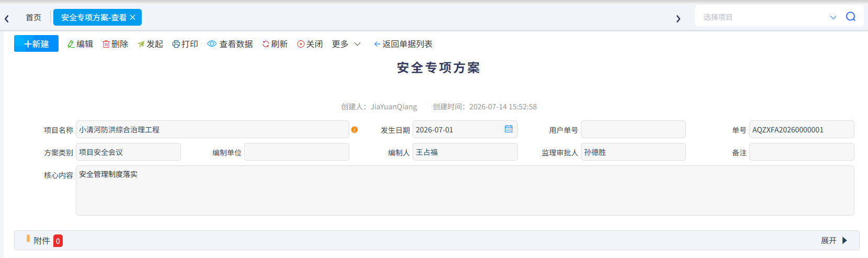Click the 编辑 edit button
This screenshot has height=258, width=868.
[80, 44]
